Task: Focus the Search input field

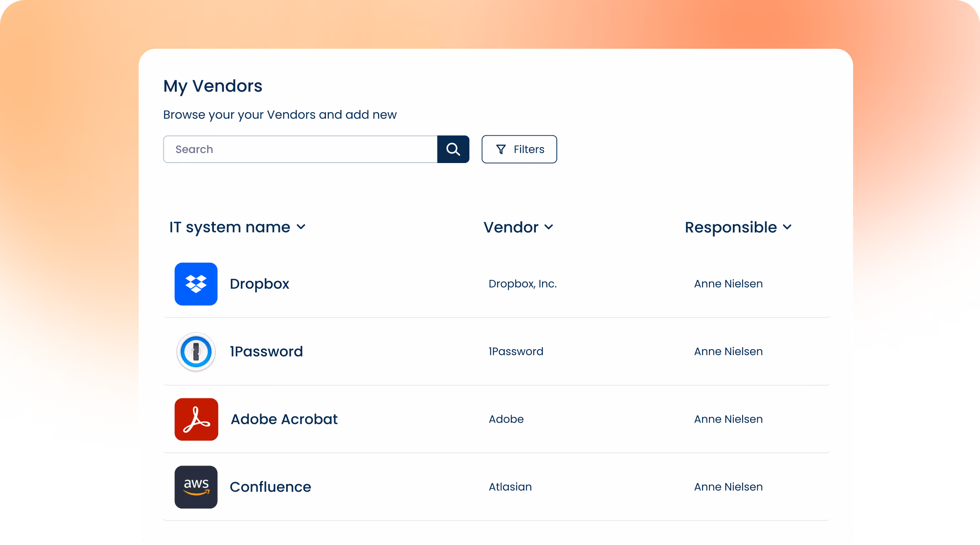Action: (300, 149)
